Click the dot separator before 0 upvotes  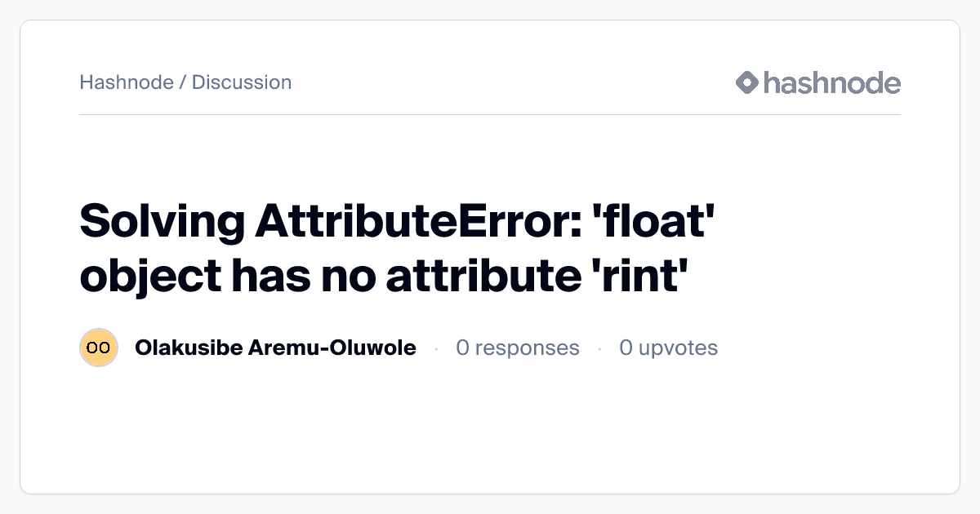[599, 348]
